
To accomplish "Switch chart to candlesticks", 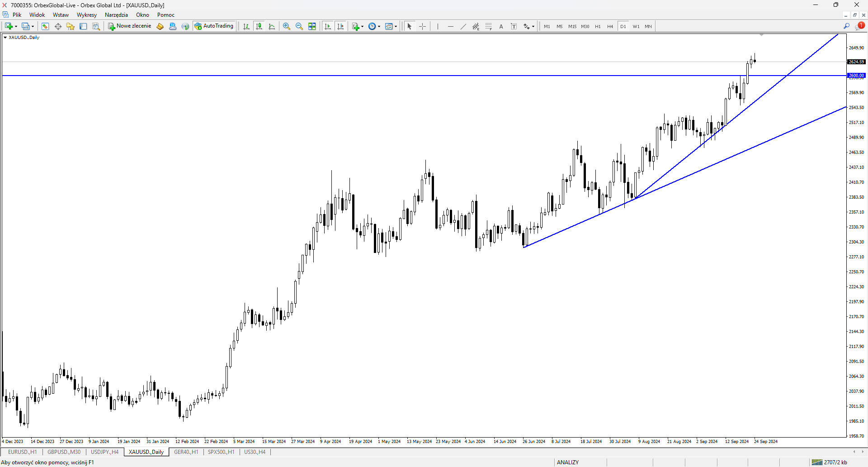I will pos(259,26).
